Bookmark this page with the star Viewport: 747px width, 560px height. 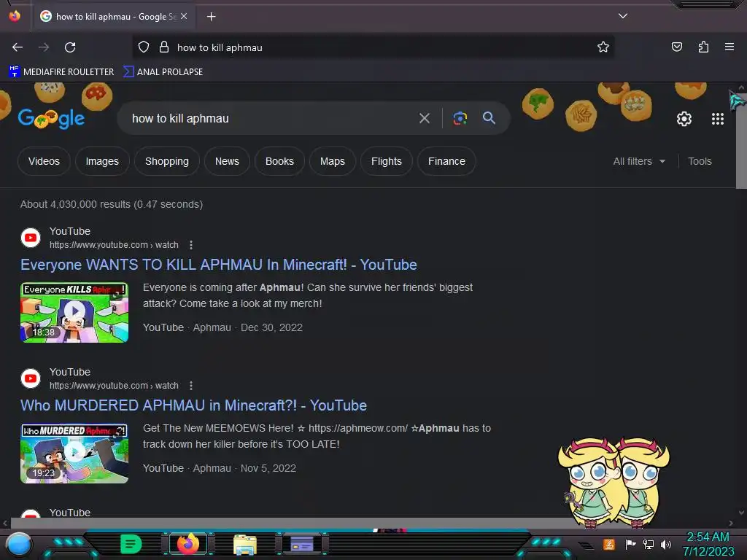[603, 47]
